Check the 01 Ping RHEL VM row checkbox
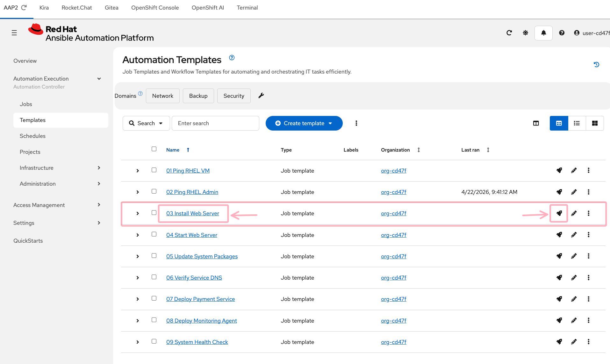The width and height of the screenshot is (610, 364). coord(154,170)
